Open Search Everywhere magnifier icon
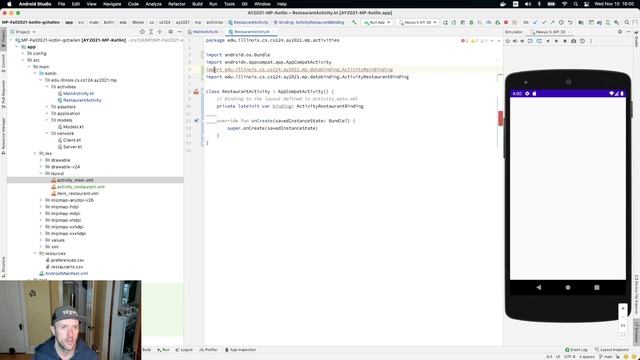The image size is (640, 360). click(x=627, y=22)
